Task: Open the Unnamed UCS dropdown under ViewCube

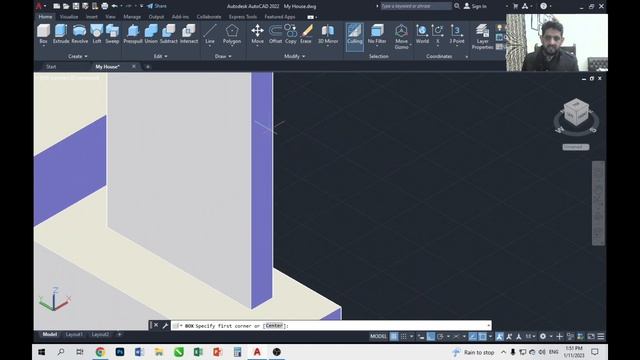Action: (576, 147)
